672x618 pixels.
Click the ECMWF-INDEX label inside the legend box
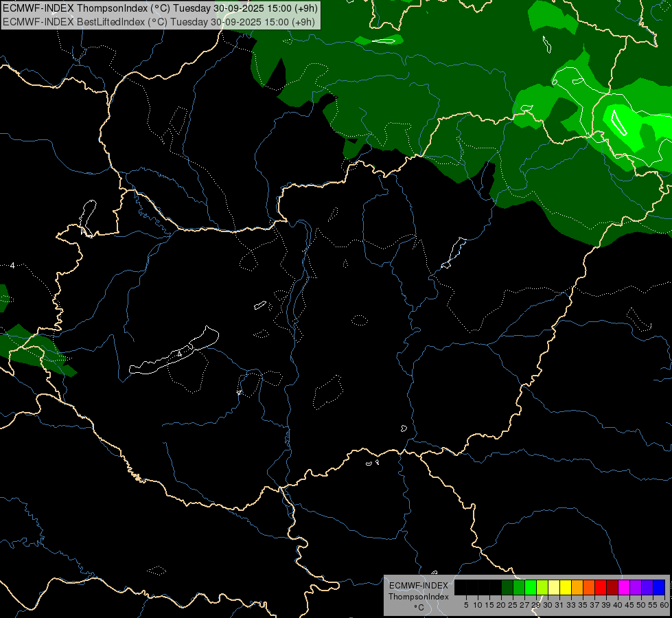point(419,586)
